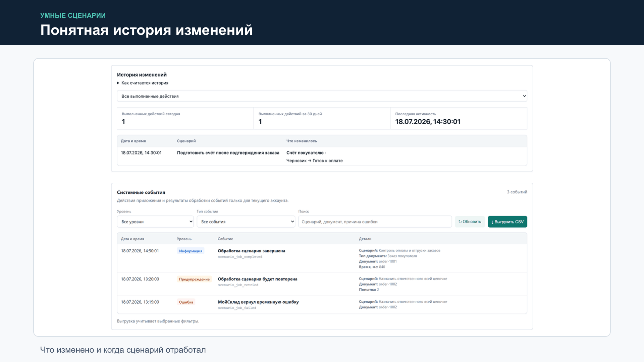The image size is (644, 362).
Task: Click the 'Информация' level badge
Action: click(x=191, y=251)
